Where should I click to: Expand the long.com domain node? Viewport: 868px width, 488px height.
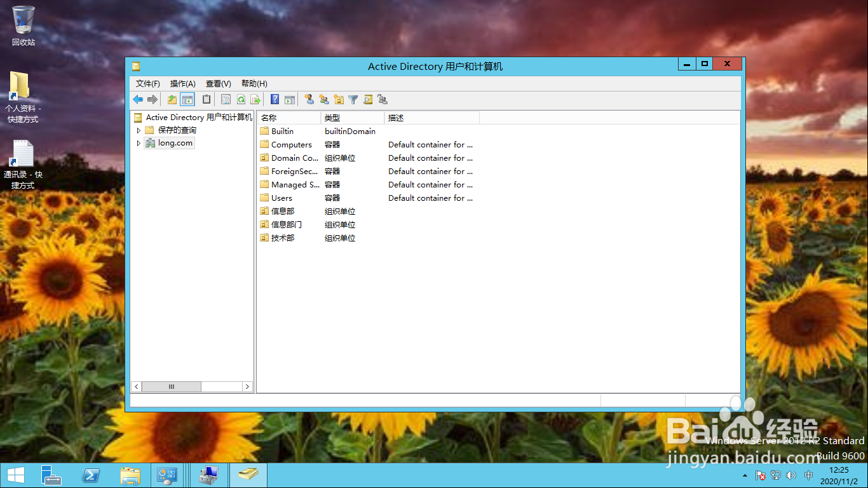pos(139,144)
